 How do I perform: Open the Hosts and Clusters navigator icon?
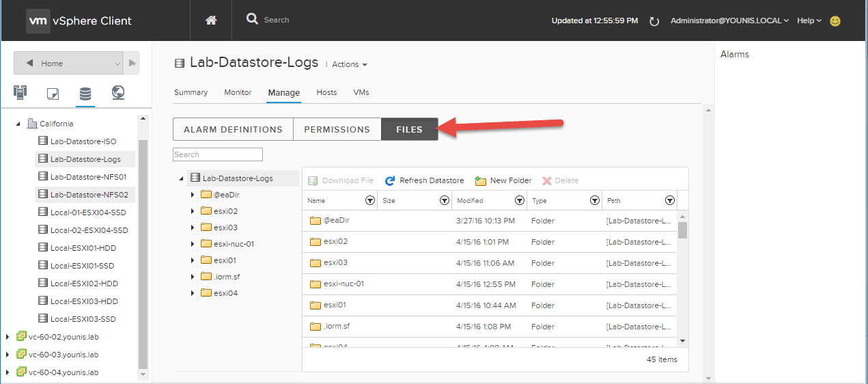coord(20,92)
